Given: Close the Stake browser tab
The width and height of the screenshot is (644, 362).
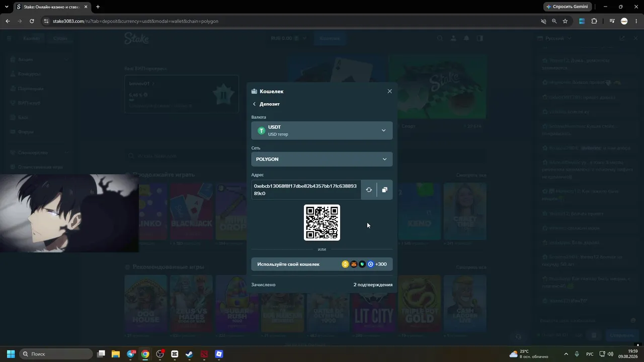Looking at the screenshot, I should coord(85,7).
